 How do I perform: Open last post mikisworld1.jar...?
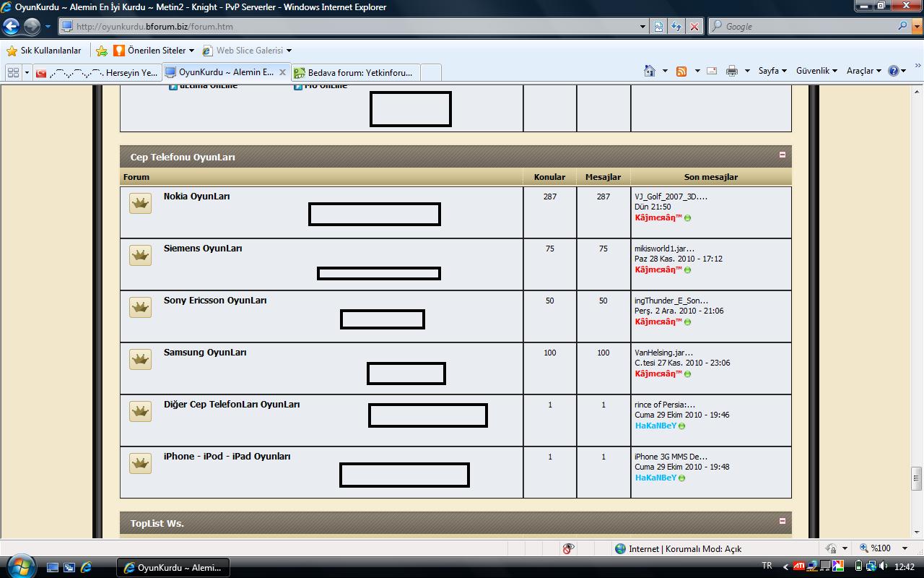point(664,249)
